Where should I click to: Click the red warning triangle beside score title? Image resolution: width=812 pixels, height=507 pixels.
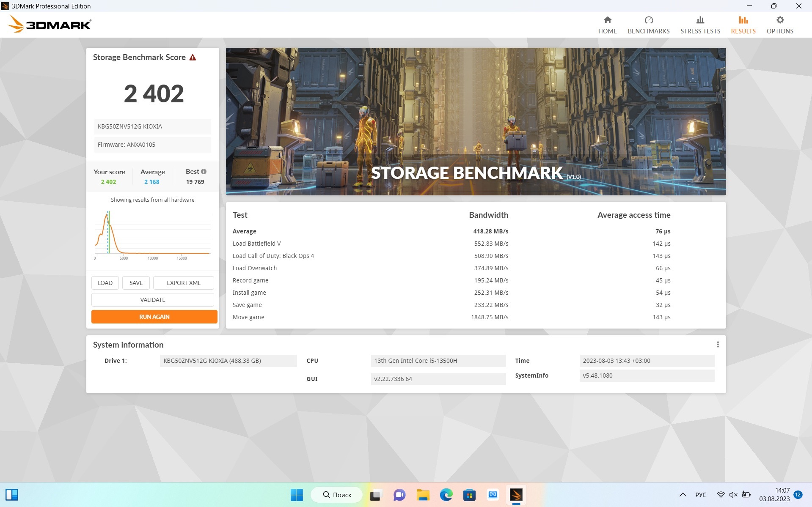coord(193,58)
